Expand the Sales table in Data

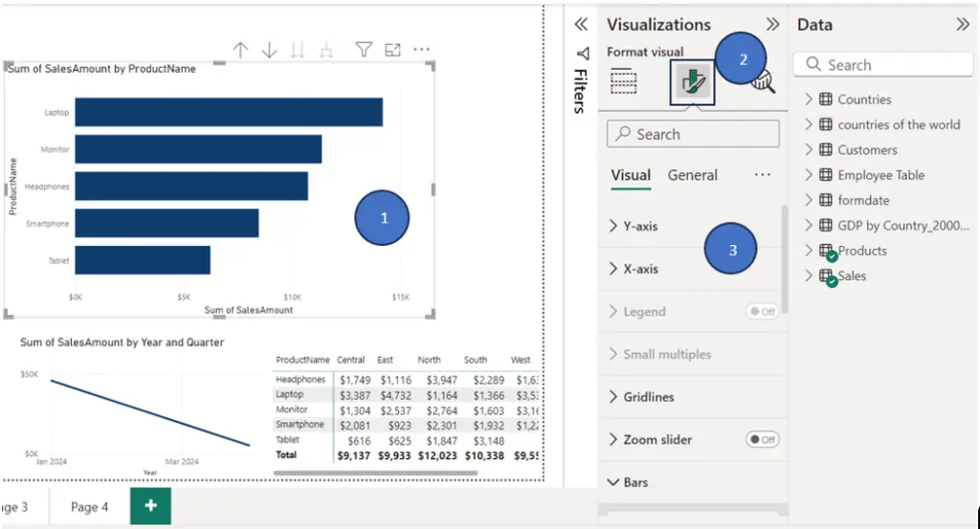tap(808, 276)
